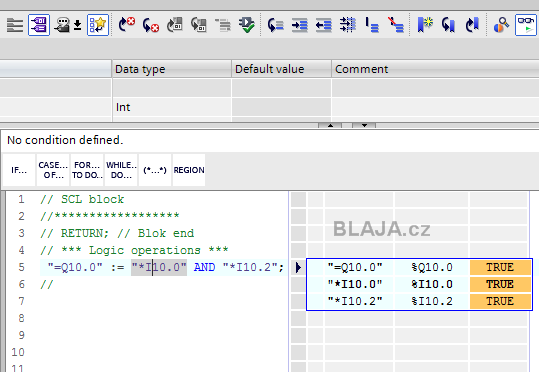Click the asterisk comment line 2
Image resolution: width=539 pixels, height=372 pixels.
click(x=110, y=216)
